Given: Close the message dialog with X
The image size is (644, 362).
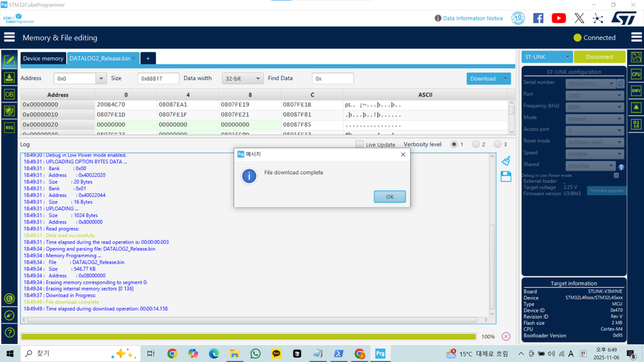Looking at the screenshot, I should (403, 155).
